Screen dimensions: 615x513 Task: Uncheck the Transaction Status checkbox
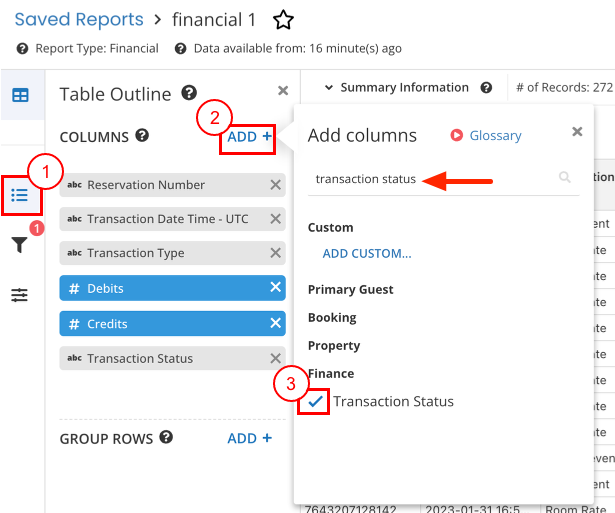(x=316, y=401)
